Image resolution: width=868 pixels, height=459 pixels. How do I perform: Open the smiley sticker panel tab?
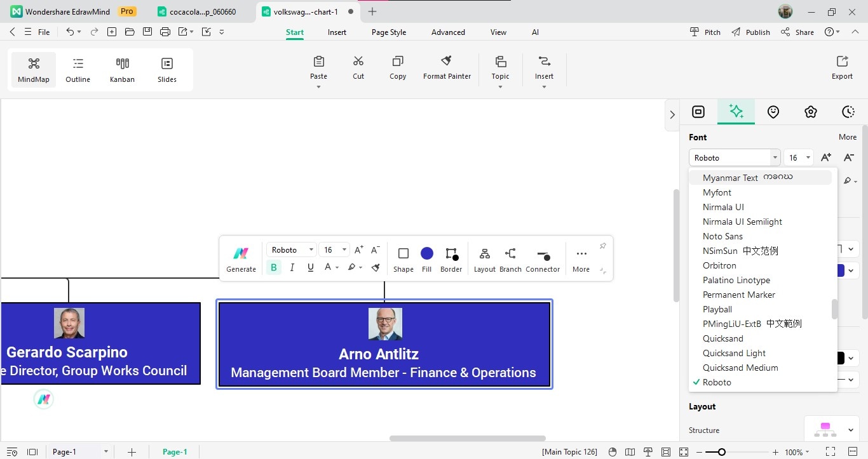(x=773, y=112)
